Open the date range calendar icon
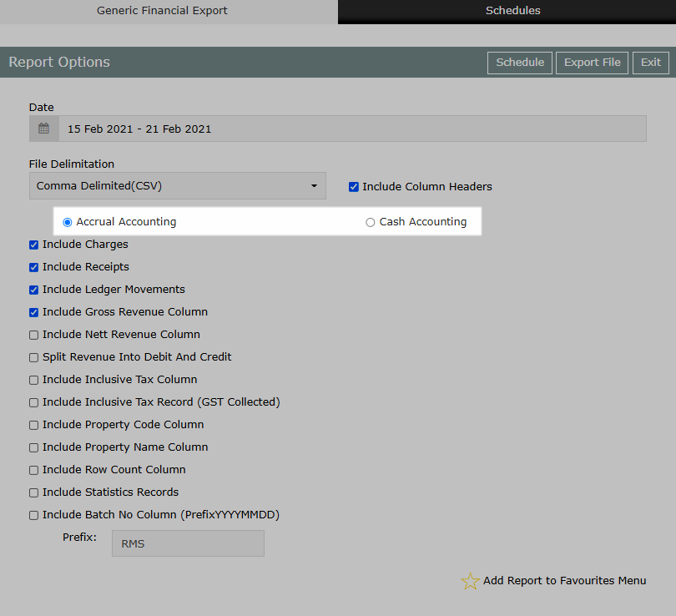The width and height of the screenshot is (676, 616). 43,129
